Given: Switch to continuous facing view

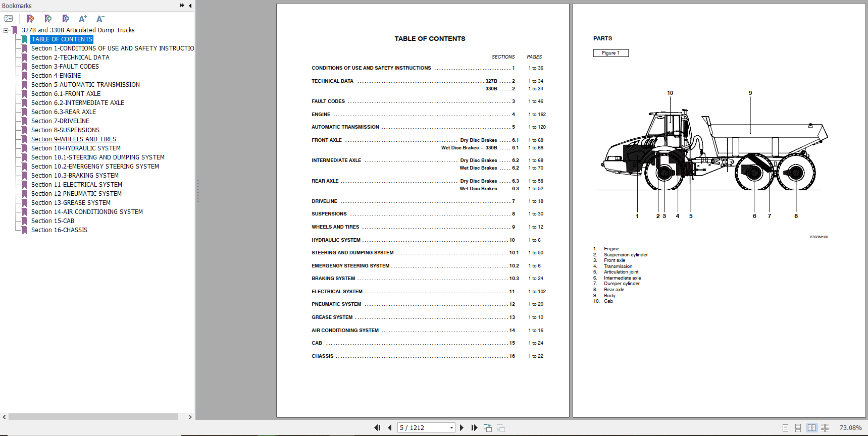Looking at the screenshot, I should point(825,427).
